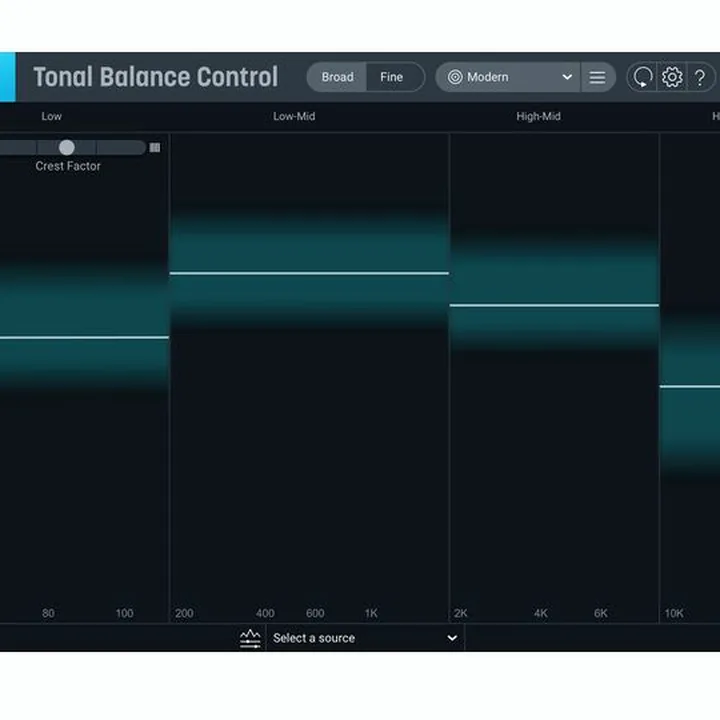Click the 2K frequency label
Screen dimensions: 720x720
click(461, 613)
